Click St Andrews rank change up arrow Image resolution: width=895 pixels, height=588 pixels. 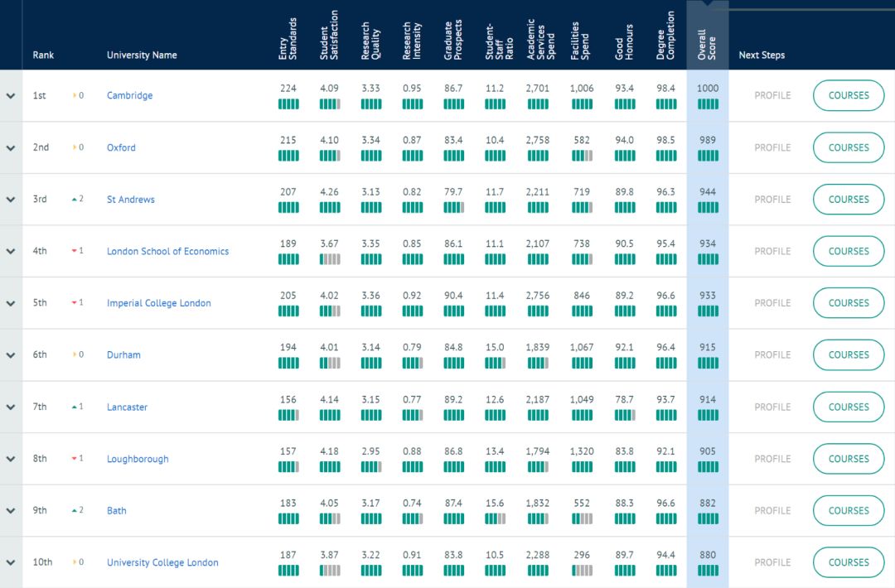(75, 200)
